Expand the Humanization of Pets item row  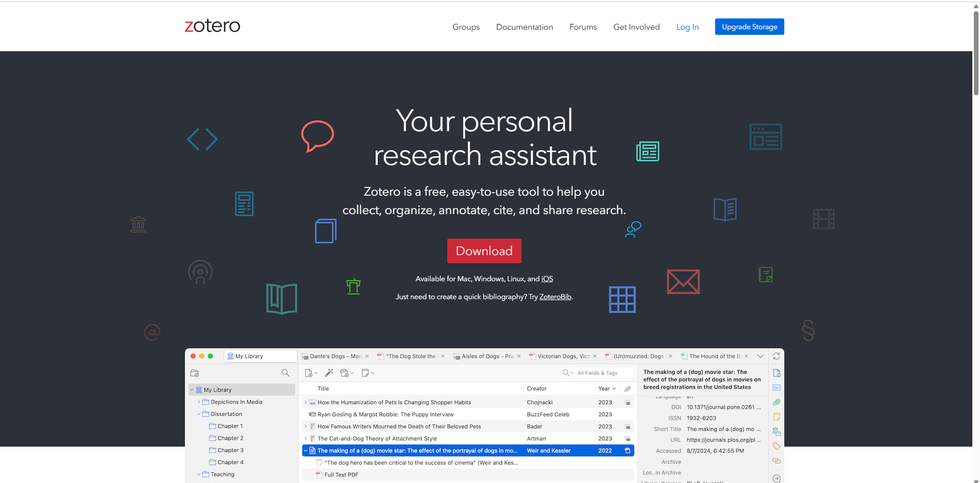tap(306, 403)
